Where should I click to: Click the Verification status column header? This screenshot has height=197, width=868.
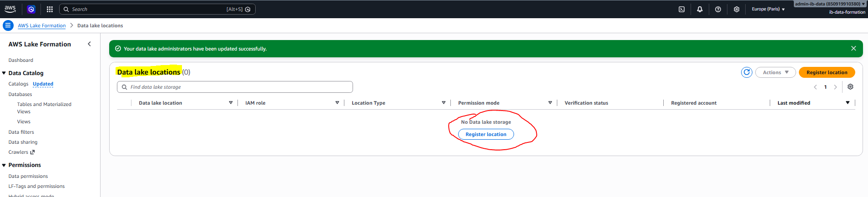tap(586, 103)
